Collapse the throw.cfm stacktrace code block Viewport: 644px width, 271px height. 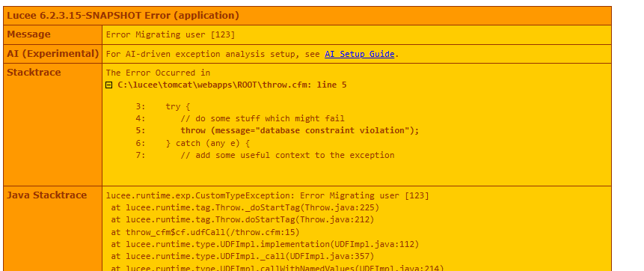click(109, 85)
